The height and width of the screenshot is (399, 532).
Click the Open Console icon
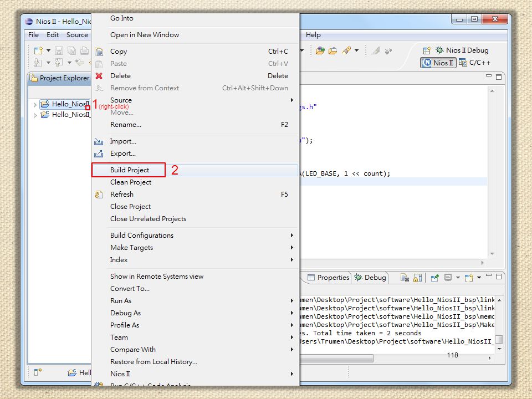pyautogui.click(x=469, y=278)
